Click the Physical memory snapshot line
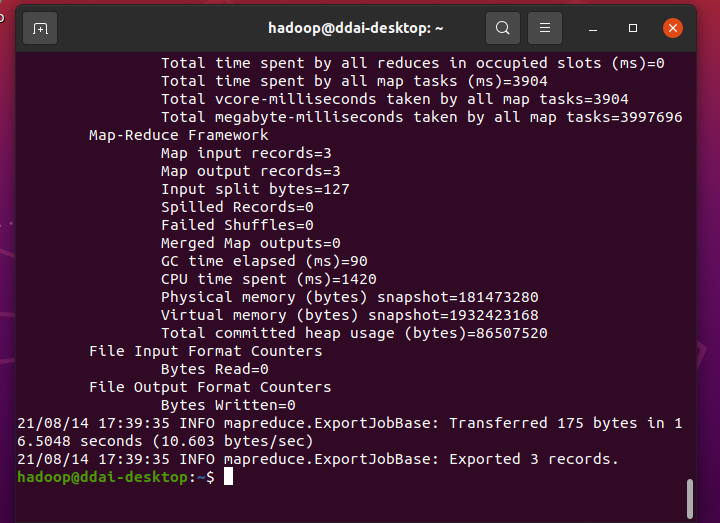720x523 pixels. click(x=349, y=297)
